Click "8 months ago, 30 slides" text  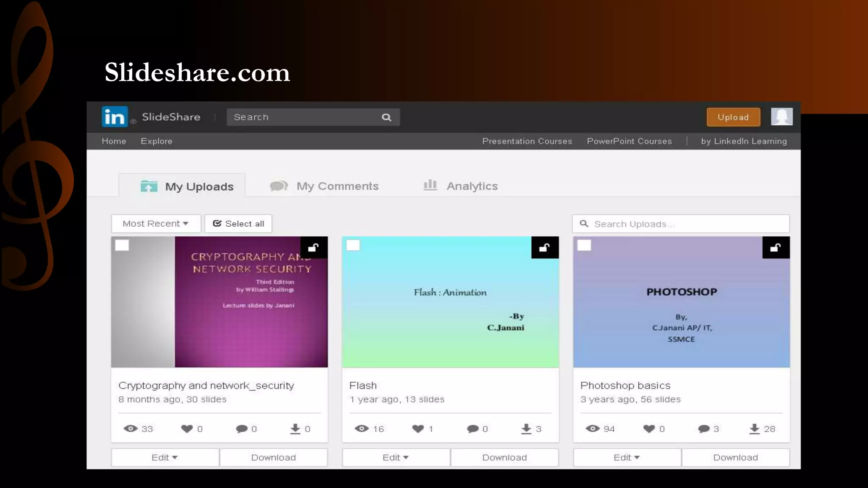coord(172,399)
